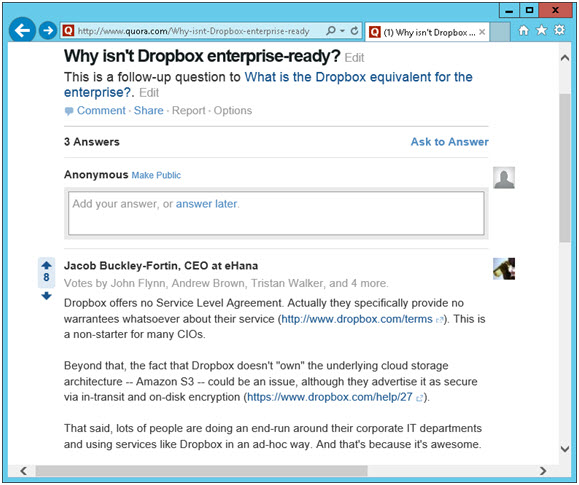
Task: Click the Comment link under the question
Action: click(101, 110)
